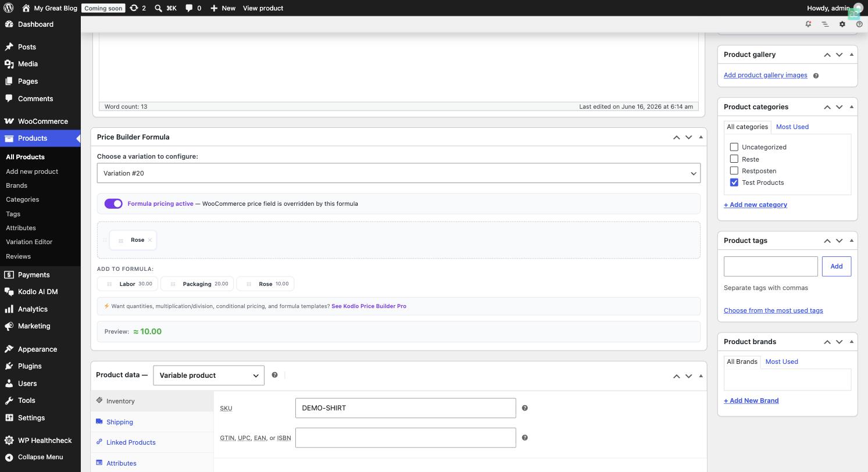Collapse the Product categories panel
Viewport: 868px width, 472px height.
[852, 107]
